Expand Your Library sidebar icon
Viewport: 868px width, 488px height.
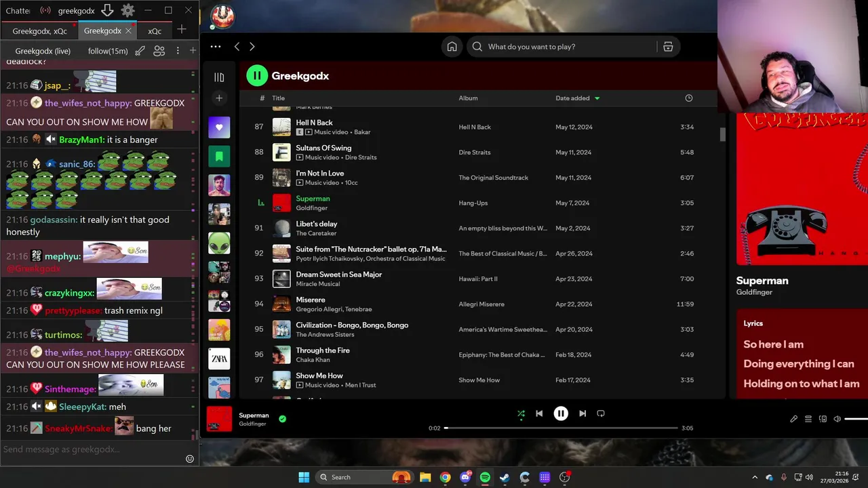point(219,77)
